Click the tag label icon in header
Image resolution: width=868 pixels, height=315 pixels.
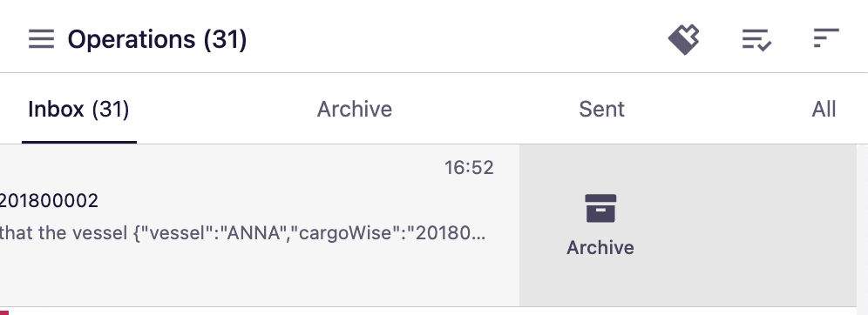(x=683, y=39)
